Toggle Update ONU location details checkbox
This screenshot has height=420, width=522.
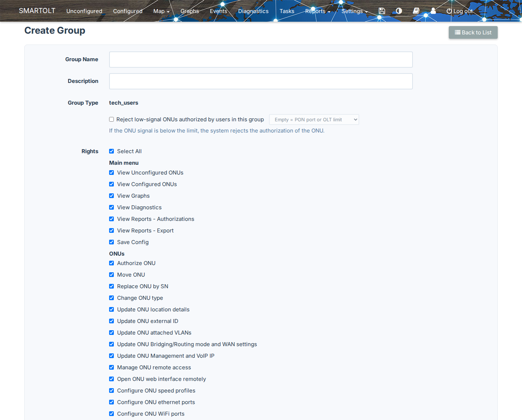(x=112, y=310)
